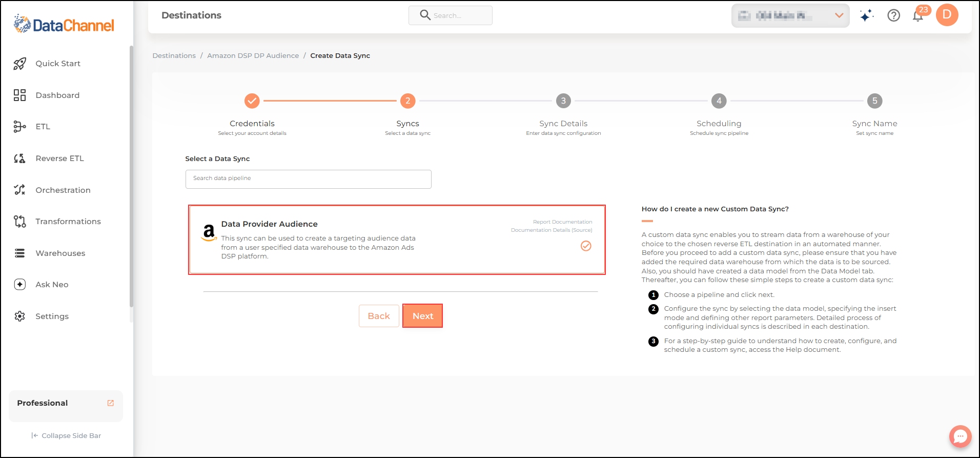Click 'Select a Data Sync' label
Viewport: 980px width, 458px height.
tap(217, 159)
